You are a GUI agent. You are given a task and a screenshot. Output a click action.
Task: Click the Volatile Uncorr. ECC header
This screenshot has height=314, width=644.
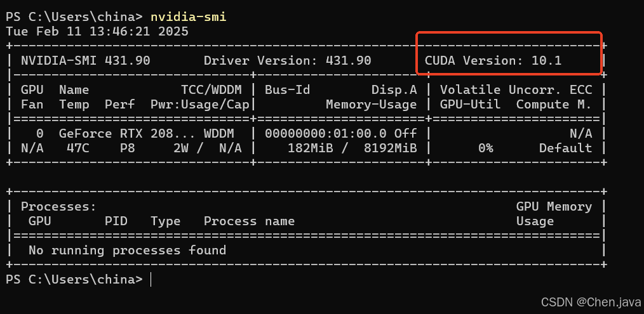pyautogui.click(x=516, y=90)
